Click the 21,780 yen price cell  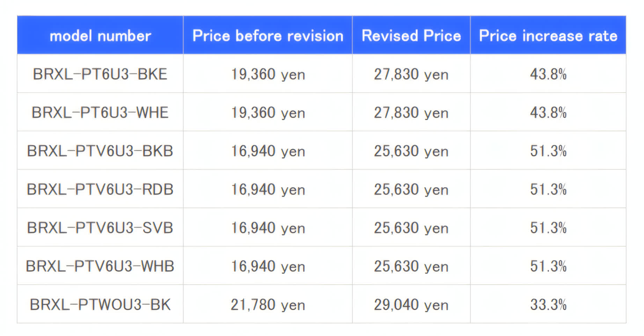(x=268, y=305)
